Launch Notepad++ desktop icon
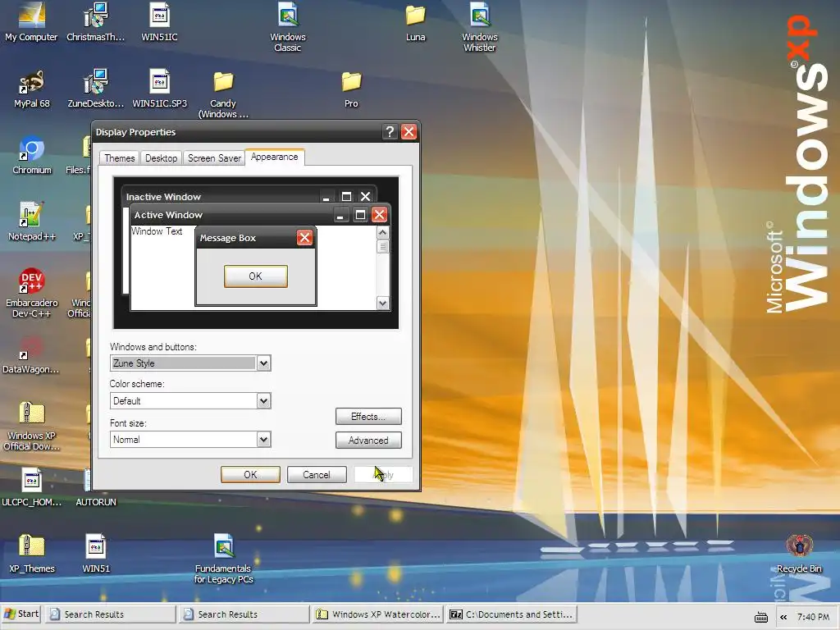 32,221
